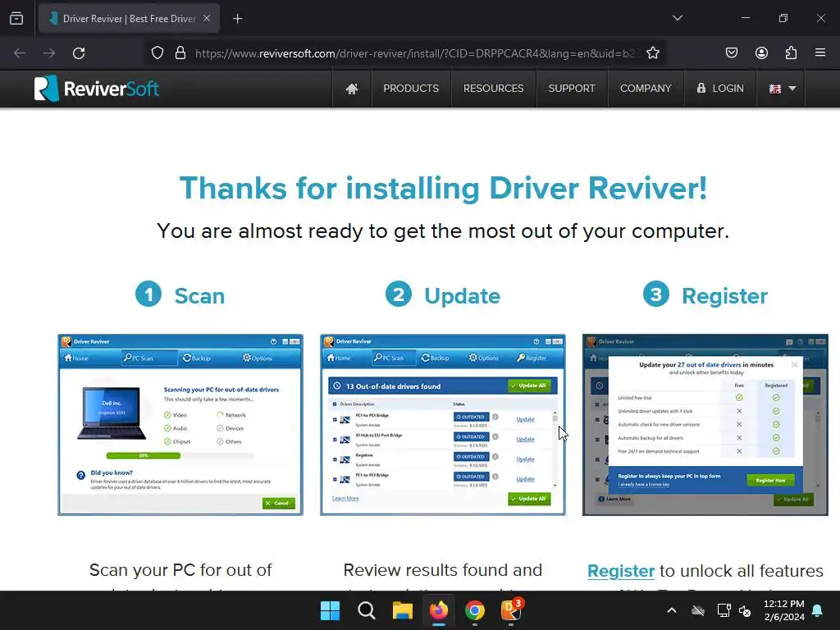Close the Driver Reviver browser tab

[207, 18]
